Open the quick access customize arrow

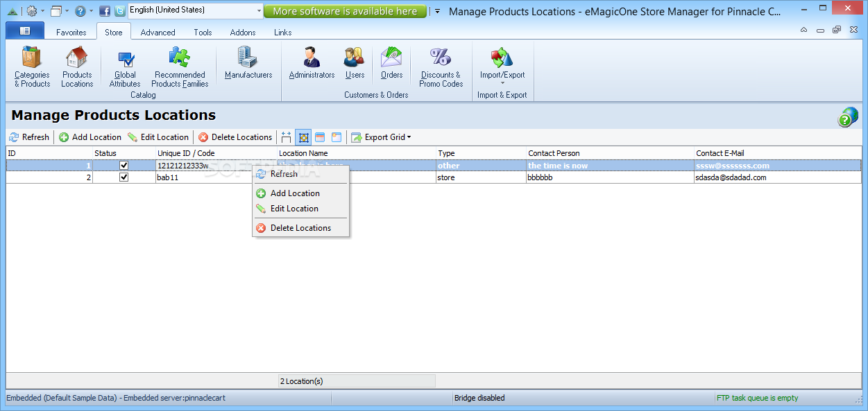[437, 12]
